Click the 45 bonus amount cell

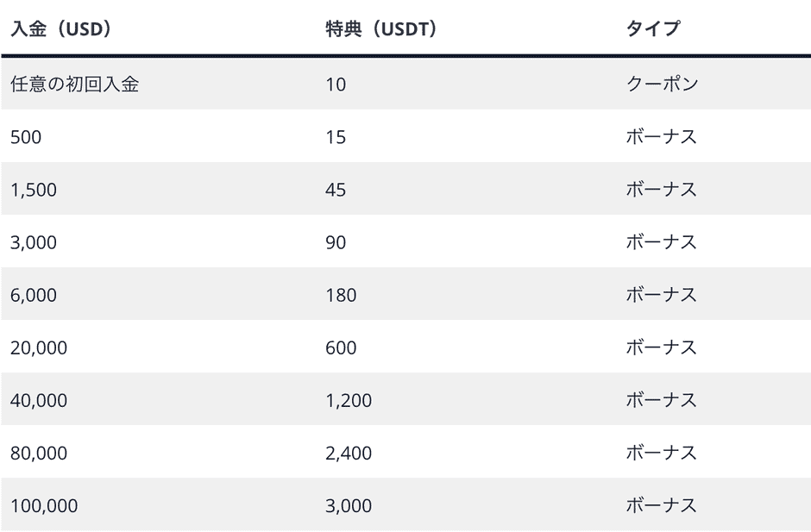click(x=336, y=190)
